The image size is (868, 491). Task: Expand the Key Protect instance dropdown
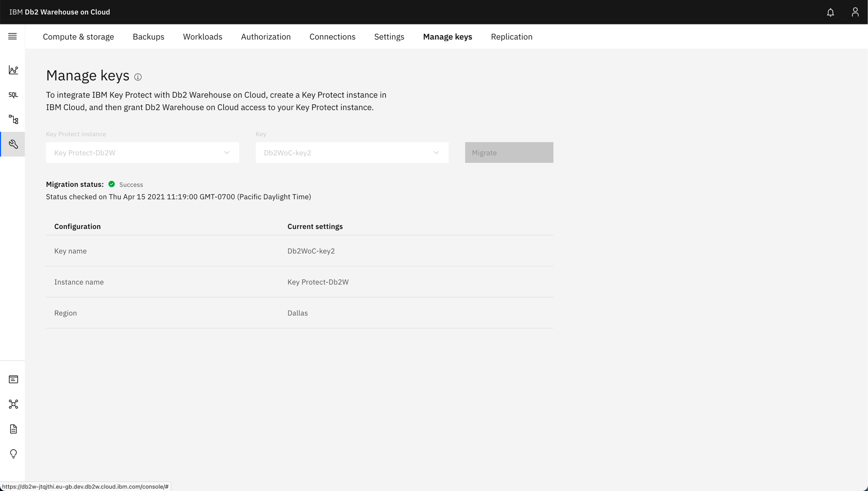click(x=143, y=152)
